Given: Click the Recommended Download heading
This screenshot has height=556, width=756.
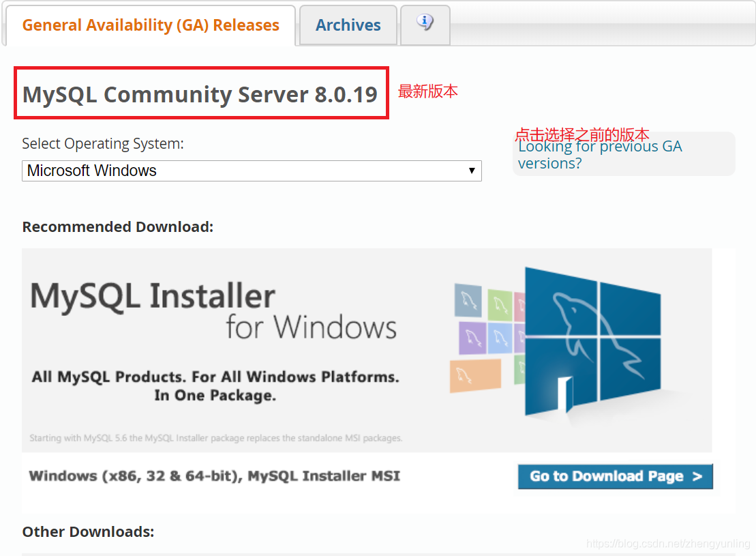Looking at the screenshot, I should tap(118, 227).
